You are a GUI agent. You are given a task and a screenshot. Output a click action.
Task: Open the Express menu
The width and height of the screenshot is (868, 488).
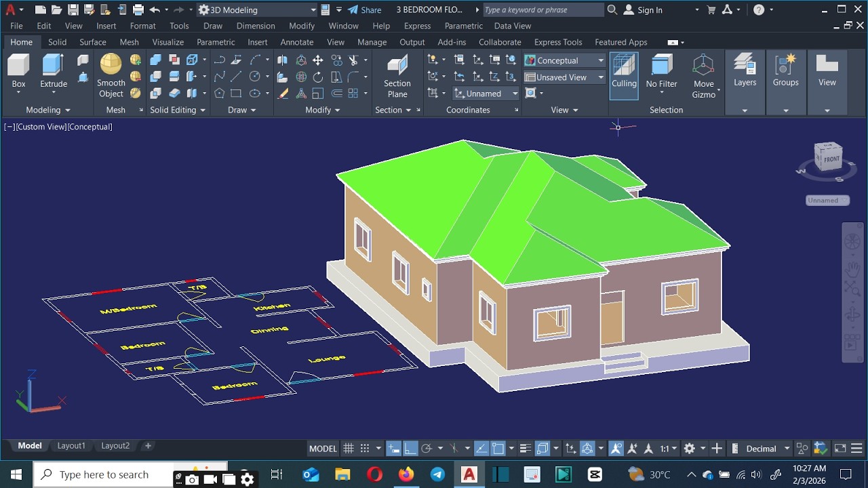coord(417,26)
